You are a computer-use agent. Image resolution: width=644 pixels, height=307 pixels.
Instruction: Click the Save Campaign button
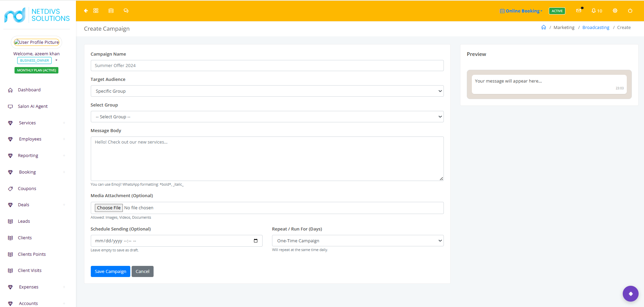tap(110, 272)
